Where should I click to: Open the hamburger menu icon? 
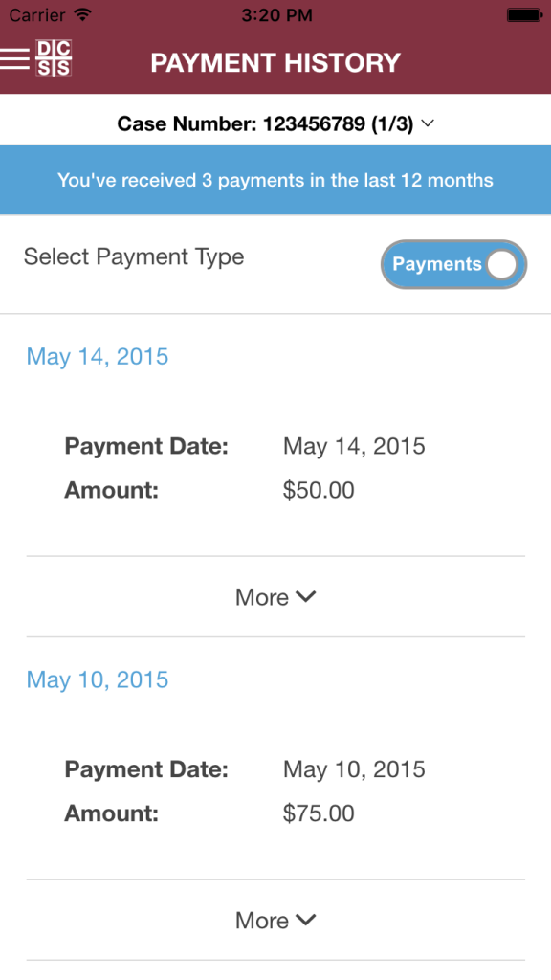coord(14,58)
